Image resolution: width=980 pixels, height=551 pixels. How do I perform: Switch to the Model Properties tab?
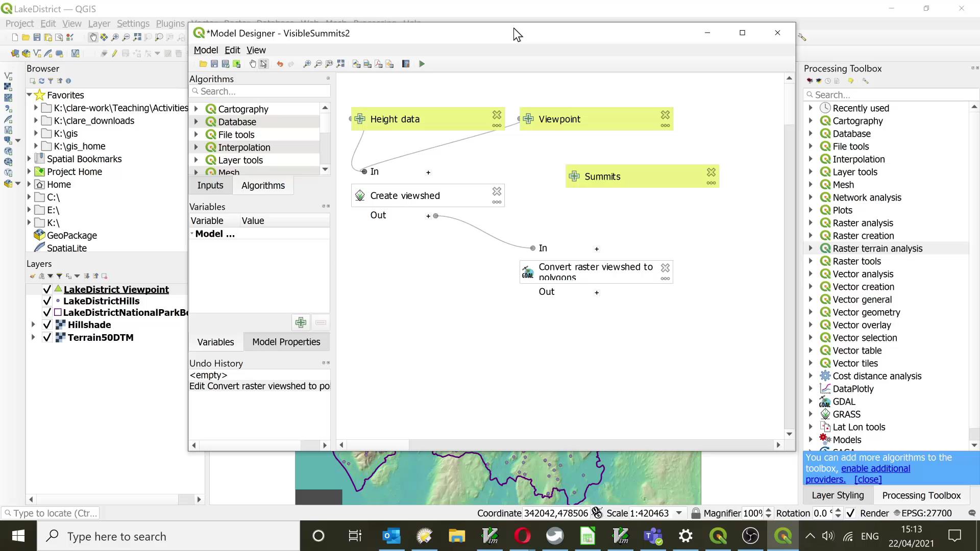pos(286,342)
